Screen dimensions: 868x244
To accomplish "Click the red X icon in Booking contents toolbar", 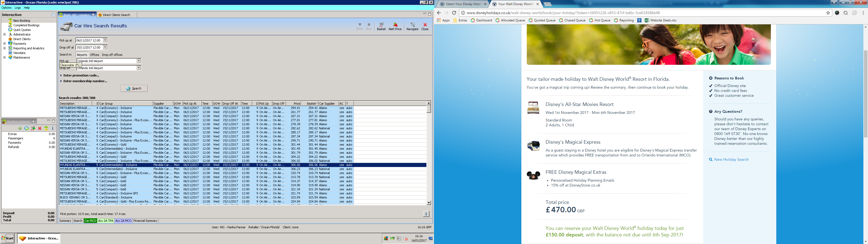I will pyautogui.click(x=40, y=129).
